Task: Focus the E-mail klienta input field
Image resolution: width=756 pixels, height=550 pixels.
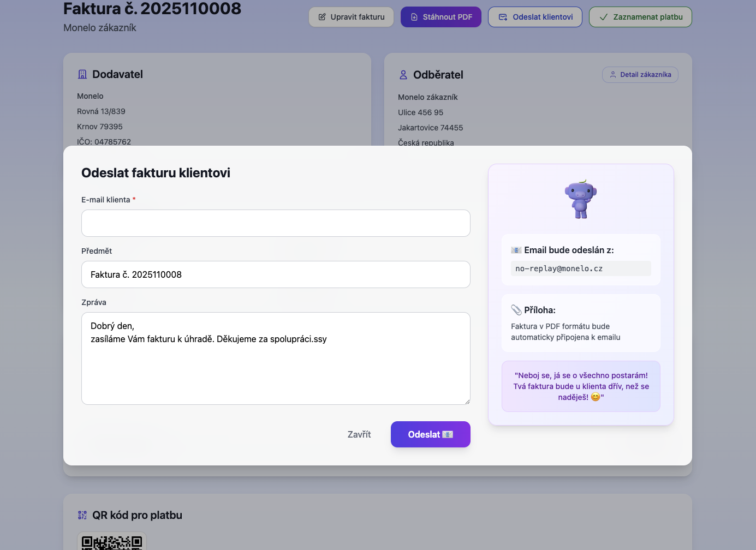Action: click(276, 223)
